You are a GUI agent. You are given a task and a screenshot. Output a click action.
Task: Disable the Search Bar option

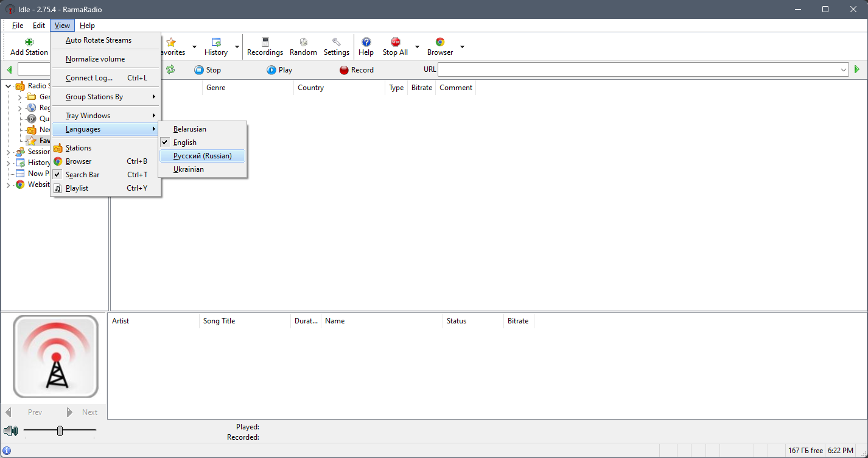(83, 174)
